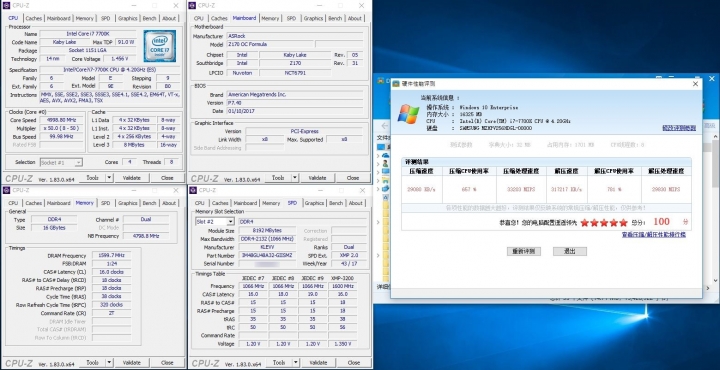
Task: Click Close button in SPD-tab window
Action: click(353, 362)
